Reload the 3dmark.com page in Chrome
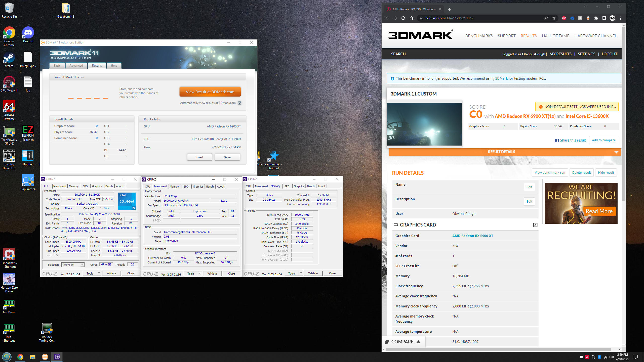The height and width of the screenshot is (362, 644). point(403,18)
